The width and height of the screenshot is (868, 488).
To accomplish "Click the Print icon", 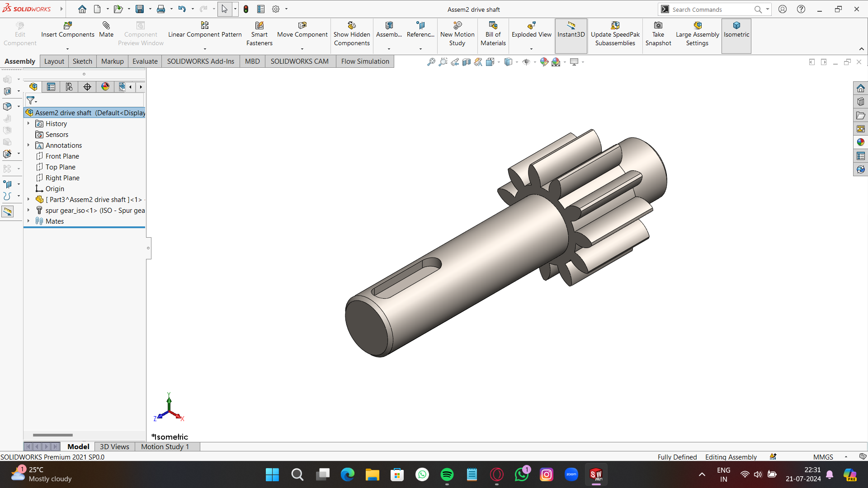I will click(161, 9).
